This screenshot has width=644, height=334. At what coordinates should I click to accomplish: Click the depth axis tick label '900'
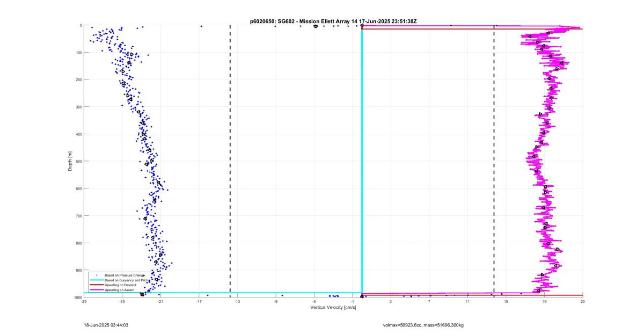click(78, 270)
